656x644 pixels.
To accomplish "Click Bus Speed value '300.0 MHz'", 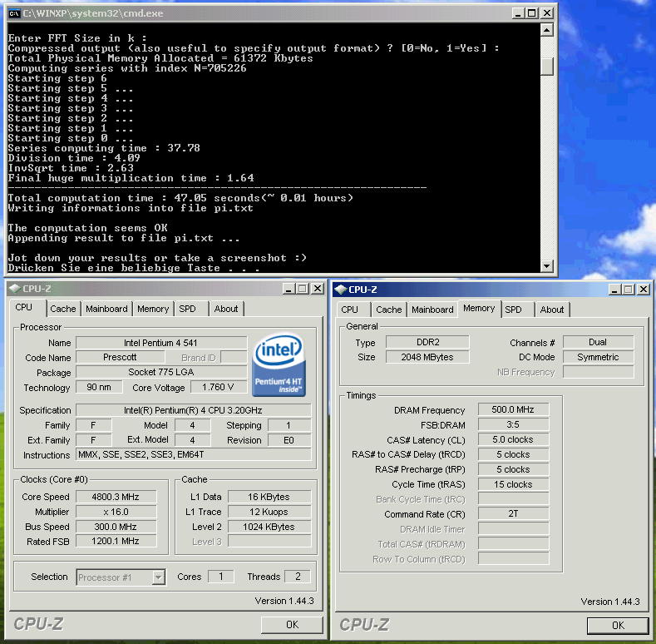I will tap(116, 527).
